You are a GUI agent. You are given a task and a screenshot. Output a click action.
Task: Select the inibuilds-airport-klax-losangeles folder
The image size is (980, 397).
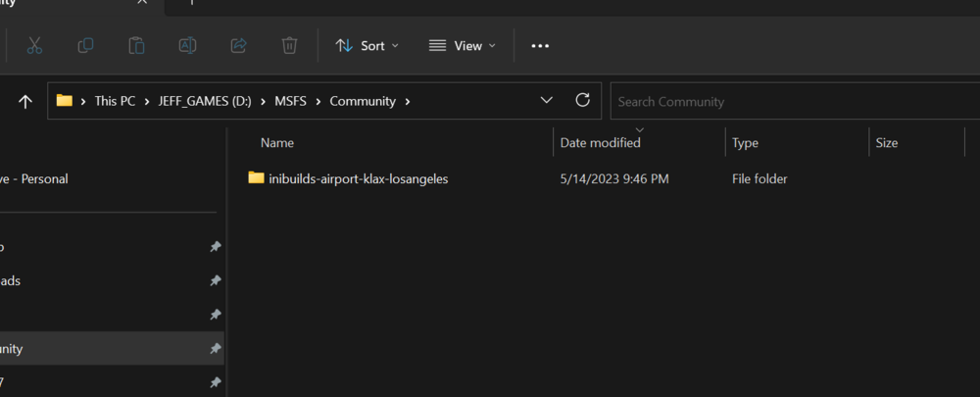tap(358, 178)
